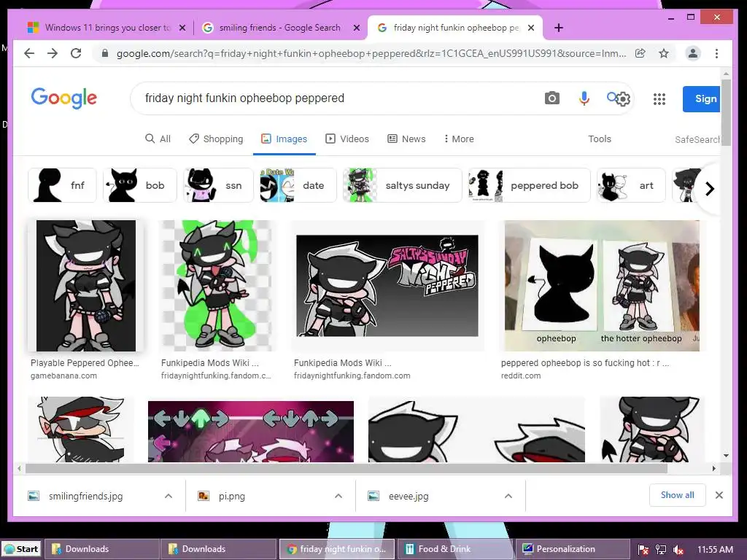747x560 pixels.
Task: Bookmark this page with star icon
Action: (x=664, y=53)
